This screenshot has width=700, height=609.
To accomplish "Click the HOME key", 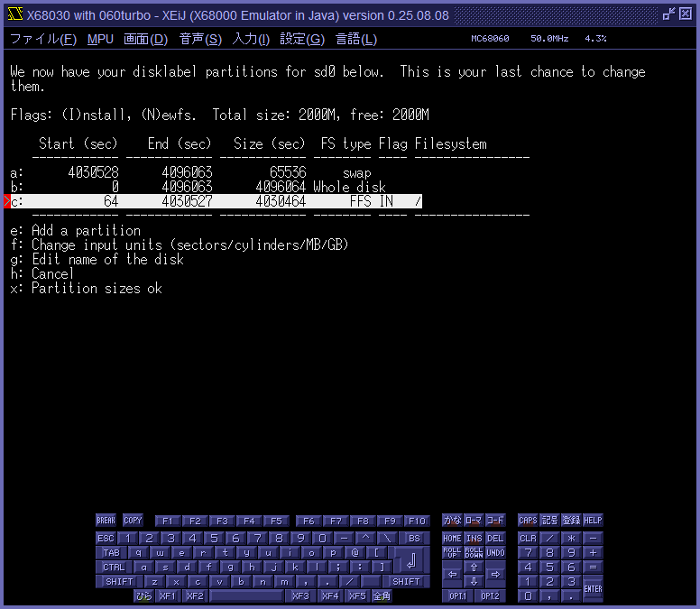I will point(452,539).
